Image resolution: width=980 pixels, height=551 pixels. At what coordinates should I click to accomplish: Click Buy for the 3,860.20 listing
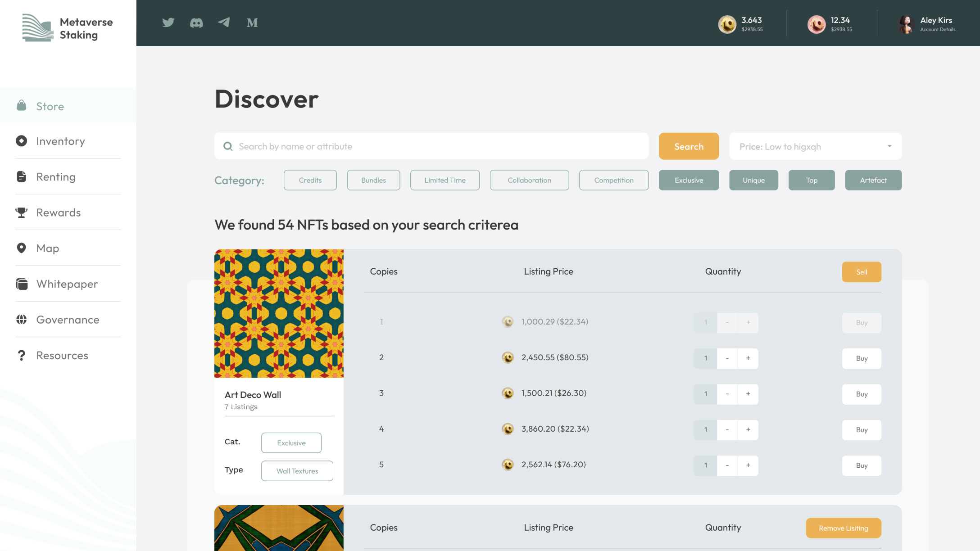(862, 430)
